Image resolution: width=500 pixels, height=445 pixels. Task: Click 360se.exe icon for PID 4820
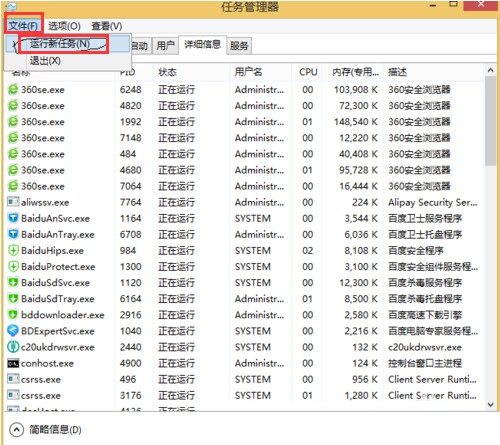(x=13, y=105)
